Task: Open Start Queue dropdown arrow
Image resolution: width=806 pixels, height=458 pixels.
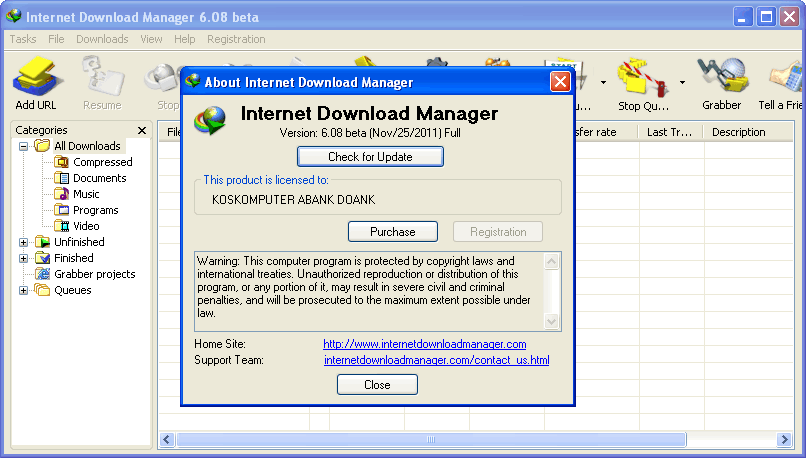Action: (x=603, y=82)
